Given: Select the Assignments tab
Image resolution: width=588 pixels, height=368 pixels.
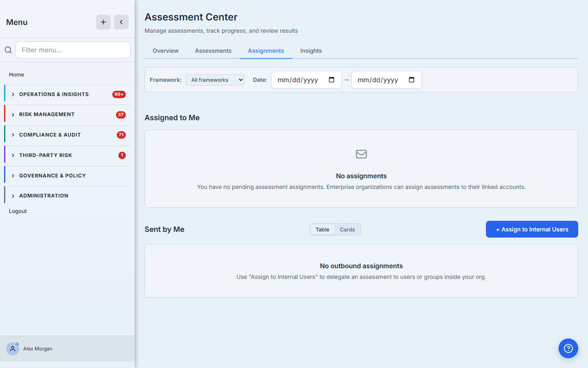Looking at the screenshot, I should [x=266, y=51].
